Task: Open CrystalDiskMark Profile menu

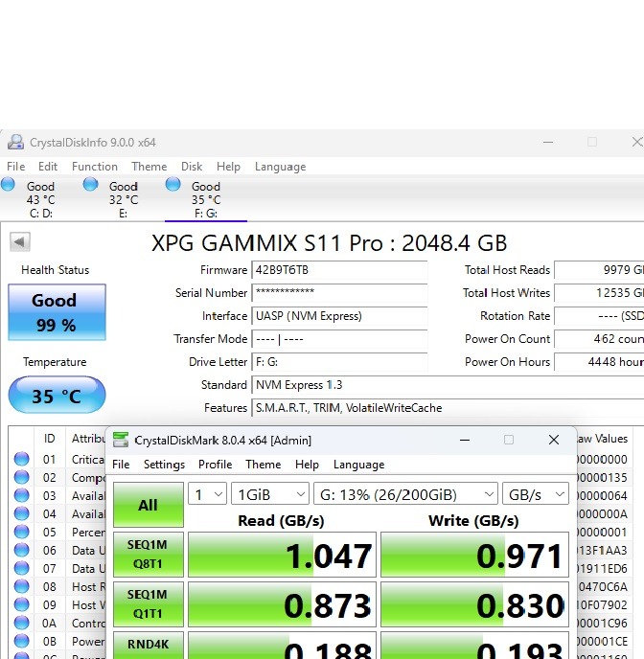Action: pyautogui.click(x=216, y=465)
